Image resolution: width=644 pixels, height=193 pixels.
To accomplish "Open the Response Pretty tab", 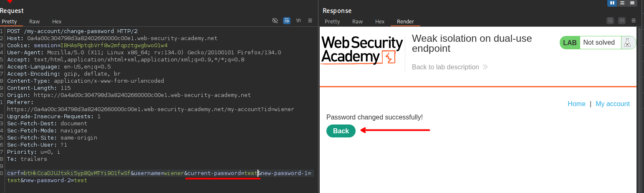I will [x=332, y=21].
